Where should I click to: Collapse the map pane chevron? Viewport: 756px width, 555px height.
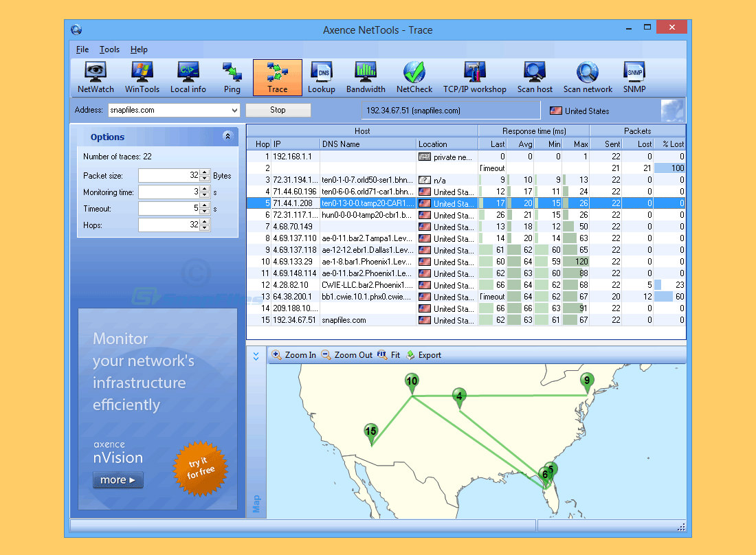coord(256,356)
